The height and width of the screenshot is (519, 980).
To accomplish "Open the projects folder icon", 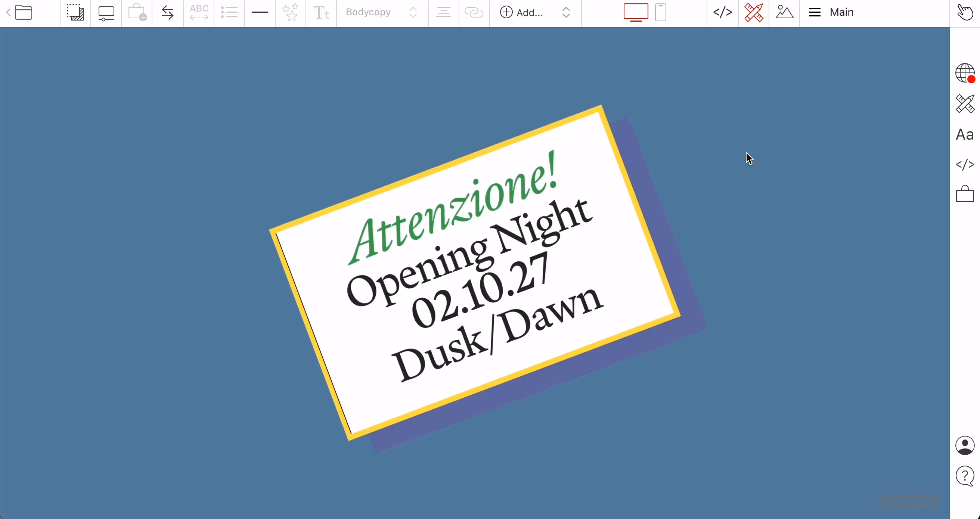I will [x=24, y=13].
